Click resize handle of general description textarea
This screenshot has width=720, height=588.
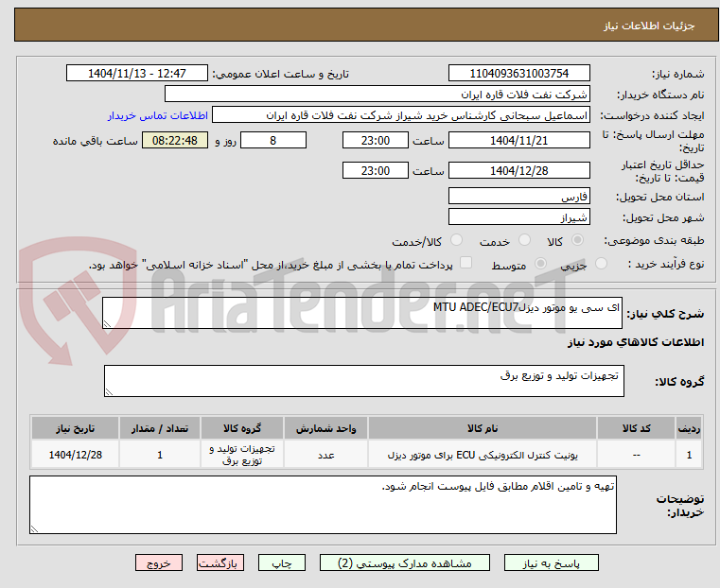pyautogui.click(x=107, y=324)
